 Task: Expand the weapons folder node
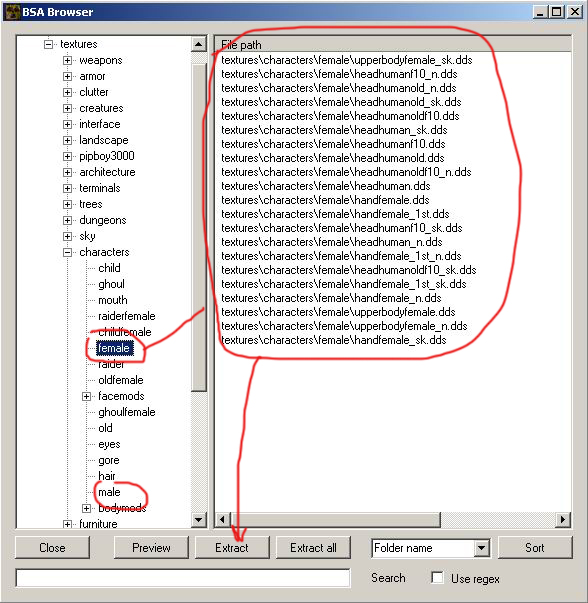67,60
